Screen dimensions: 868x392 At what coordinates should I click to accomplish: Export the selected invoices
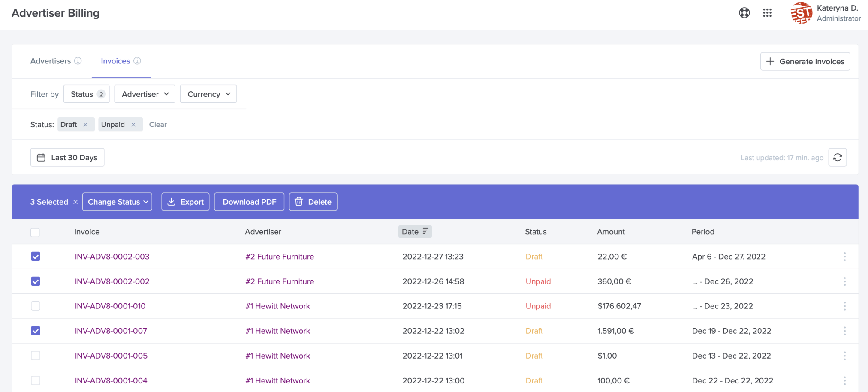coord(185,202)
